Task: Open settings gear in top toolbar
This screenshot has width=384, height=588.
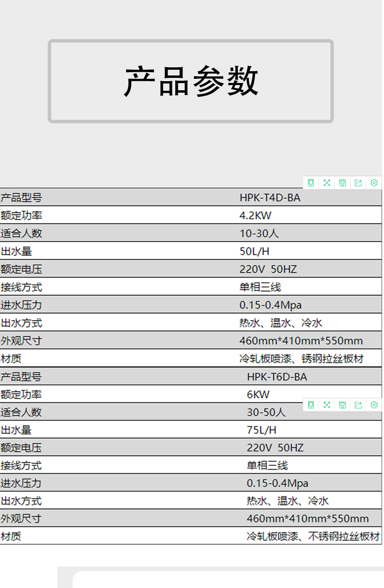Action: (x=374, y=182)
